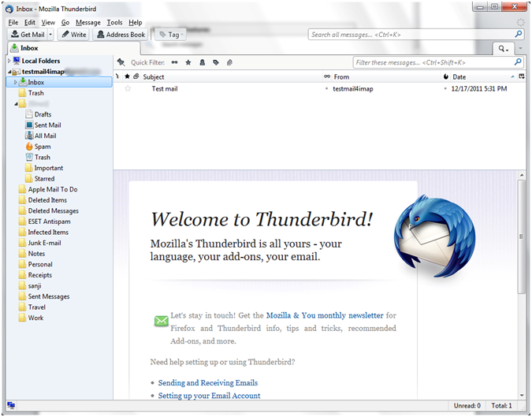Toggle the Quick Filter pin icon
The width and height of the screenshot is (532, 417).
tap(121, 62)
